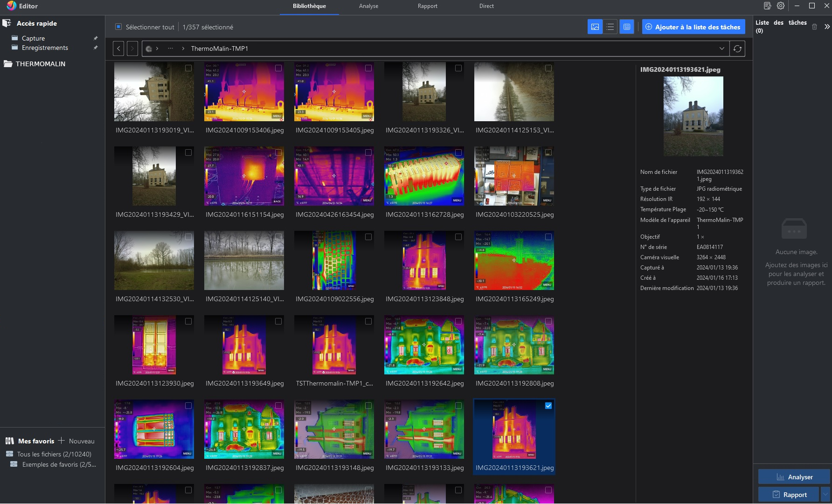Collapse the task list panel
Image resolution: width=832 pixels, height=504 pixels.
[827, 27]
